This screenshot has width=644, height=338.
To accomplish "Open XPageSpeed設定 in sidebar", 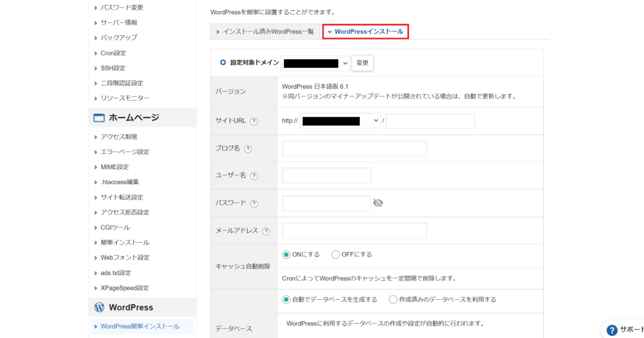I will (x=125, y=288).
